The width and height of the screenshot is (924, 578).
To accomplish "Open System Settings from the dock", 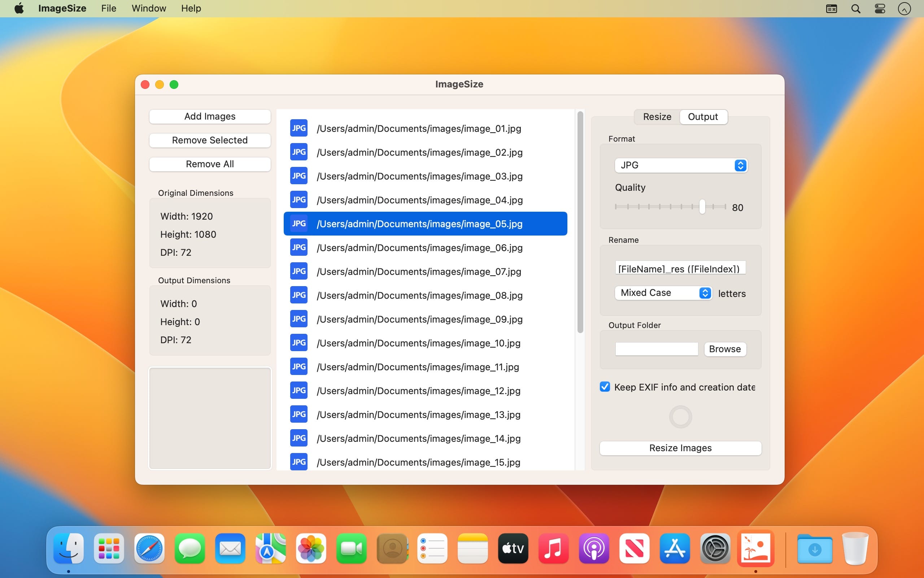I will (715, 548).
